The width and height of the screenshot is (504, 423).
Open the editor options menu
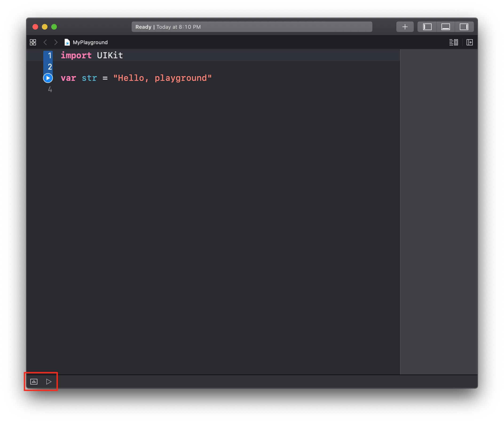(x=453, y=43)
